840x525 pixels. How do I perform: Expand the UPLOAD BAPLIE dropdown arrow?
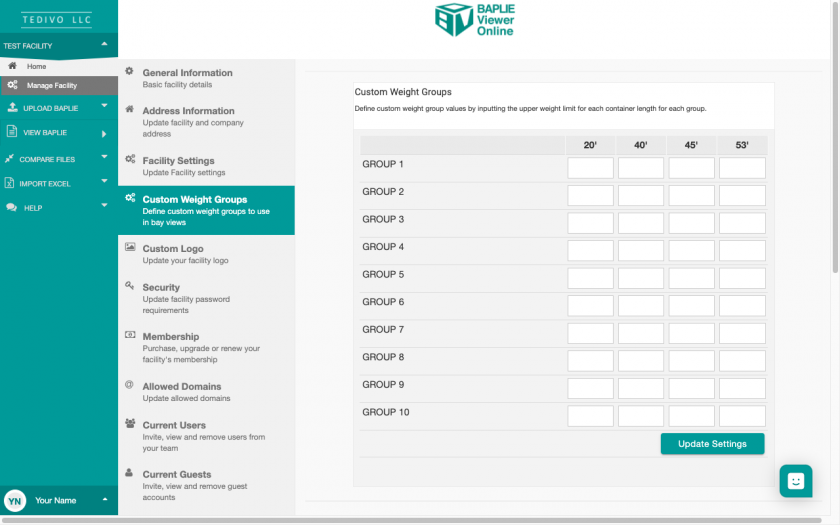tap(104, 106)
